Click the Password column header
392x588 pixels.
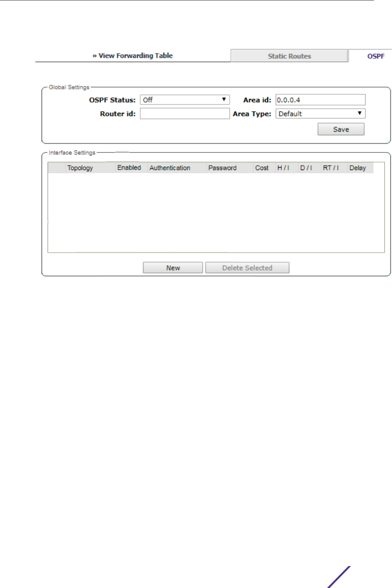pyautogui.click(x=222, y=168)
